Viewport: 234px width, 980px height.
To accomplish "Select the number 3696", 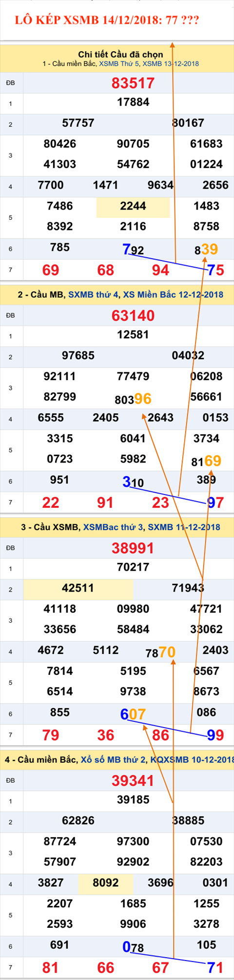I will click(160, 883).
